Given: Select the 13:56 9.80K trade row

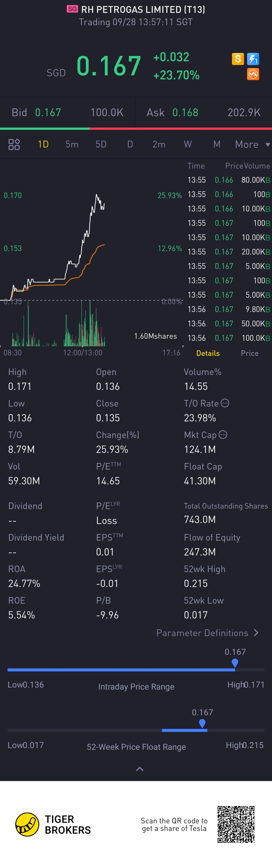Looking at the screenshot, I should pos(229,309).
